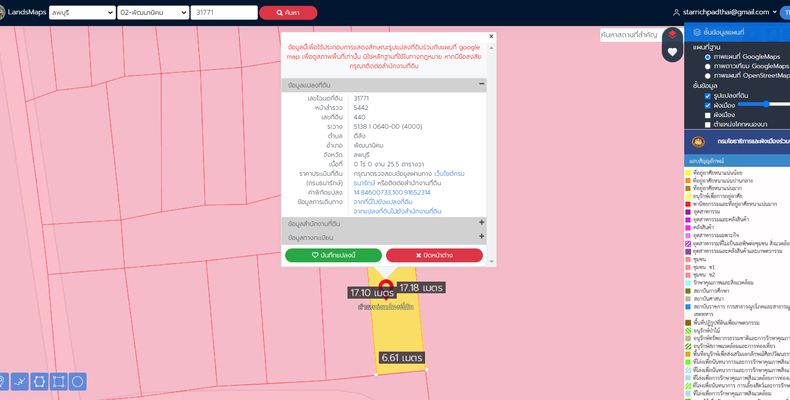Click the government emblem logo in right panel

[x=698, y=142]
